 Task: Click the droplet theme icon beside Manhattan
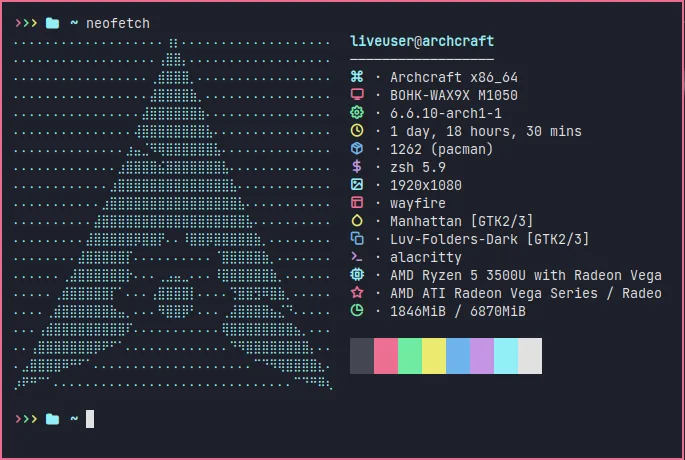(x=357, y=221)
